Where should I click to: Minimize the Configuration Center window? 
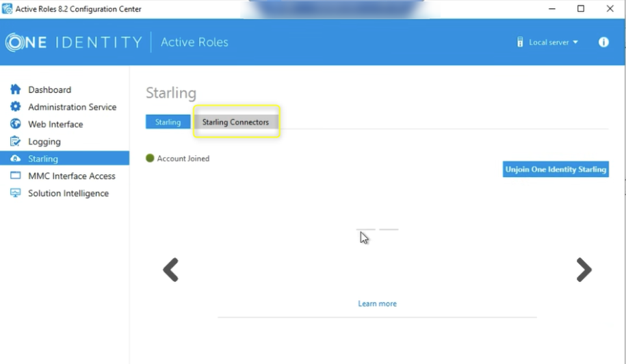tap(552, 9)
